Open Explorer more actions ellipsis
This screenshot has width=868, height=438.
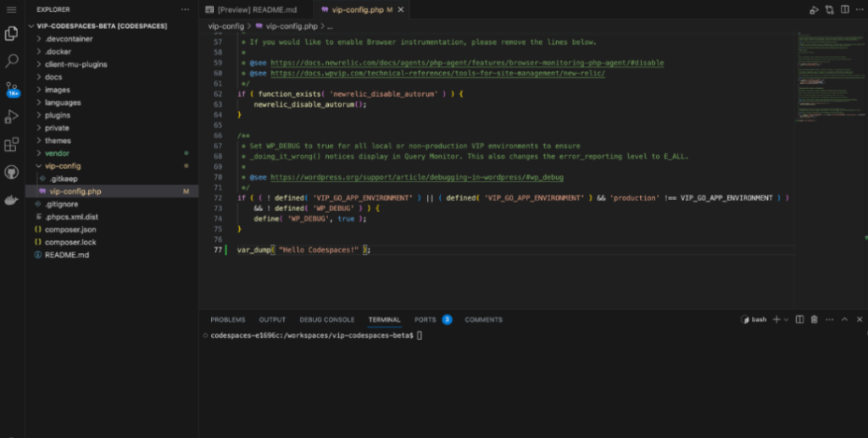pos(185,9)
